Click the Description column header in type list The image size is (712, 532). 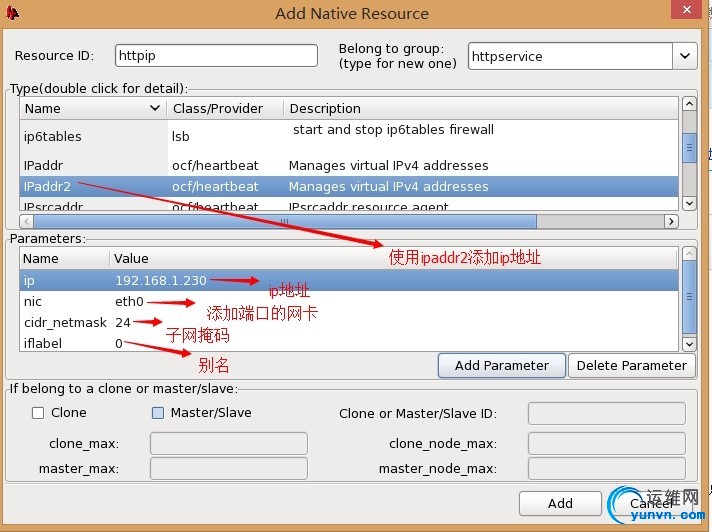481,108
